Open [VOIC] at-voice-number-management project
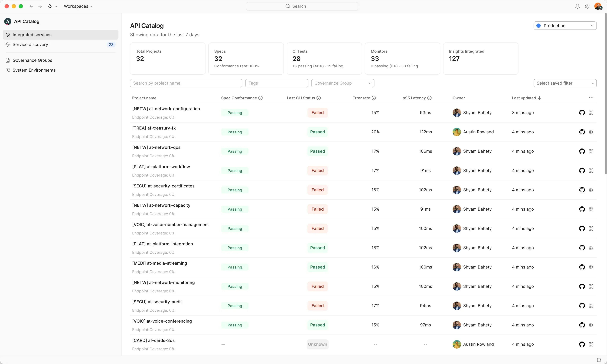 (170, 224)
